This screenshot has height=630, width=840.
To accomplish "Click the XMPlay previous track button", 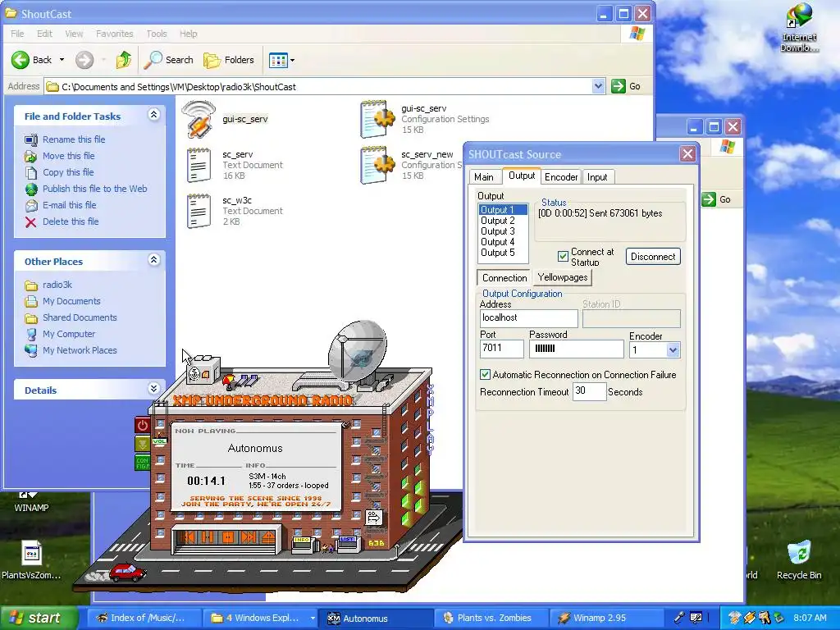I will pos(188,536).
